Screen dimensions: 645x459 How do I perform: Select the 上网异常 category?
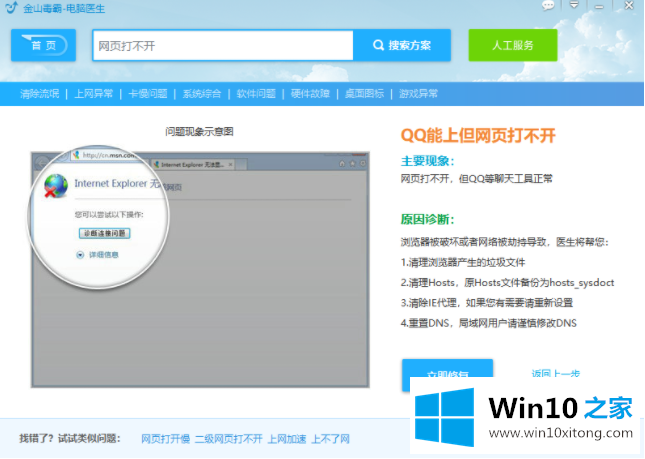pyautogui.click(x=93, y=94)
